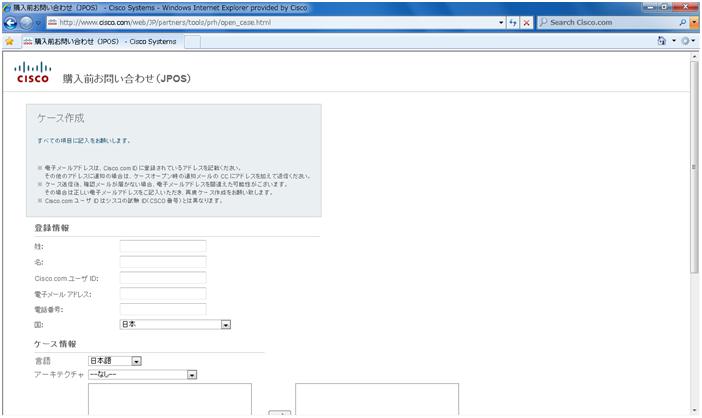The height and width of the screenshot is (418, 702).
Task: Open the 言語 dropdown showing 日本語
Action: click(115, 361)
